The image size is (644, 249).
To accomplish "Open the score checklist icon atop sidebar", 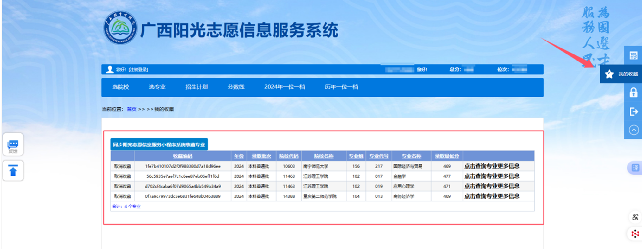I will pos(634,56).
